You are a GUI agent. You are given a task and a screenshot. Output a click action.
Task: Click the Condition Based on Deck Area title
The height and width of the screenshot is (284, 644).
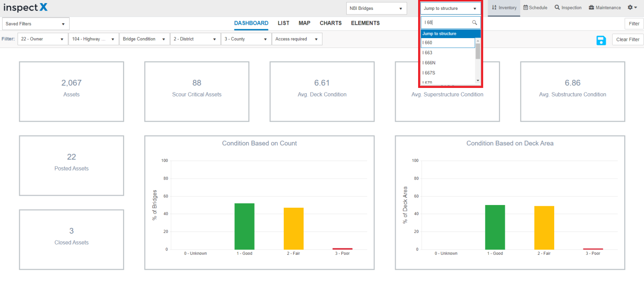click(x=510, y=144)
